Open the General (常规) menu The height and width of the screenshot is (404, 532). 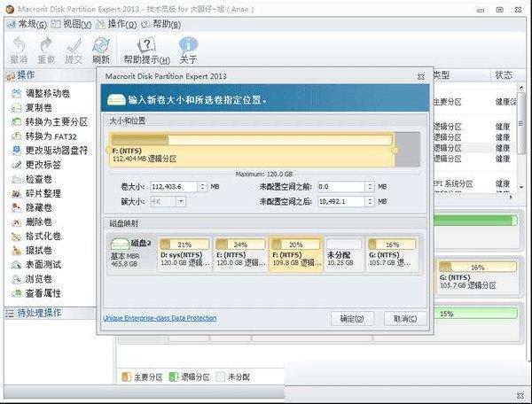(x=27, y=24)
